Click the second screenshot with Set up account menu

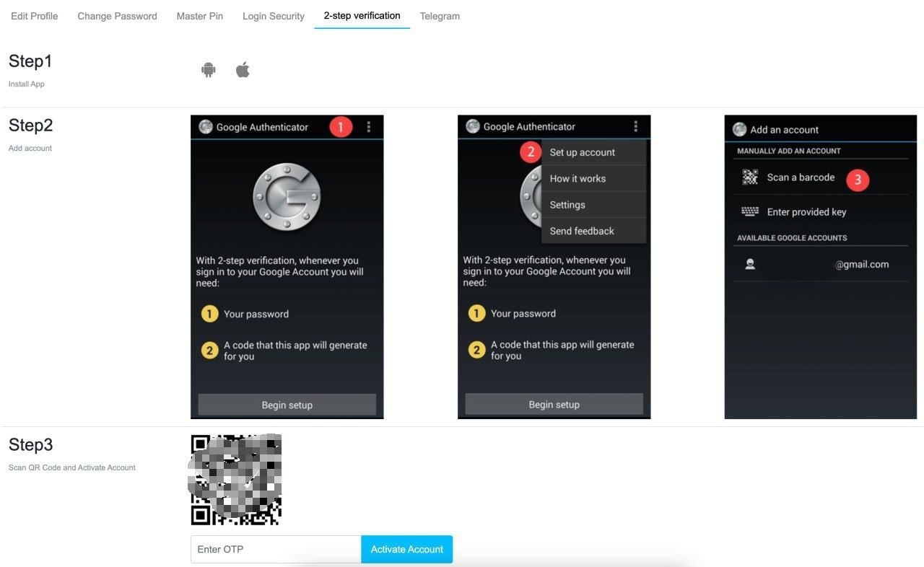coord(554,267)
